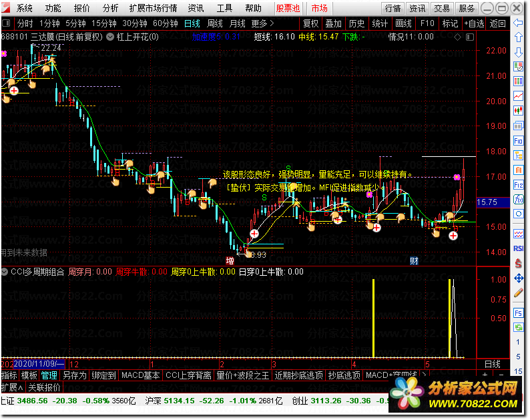Switch to the 15分钟 period
The height and width of the screenshot is (420, 530).
point(104,23)
